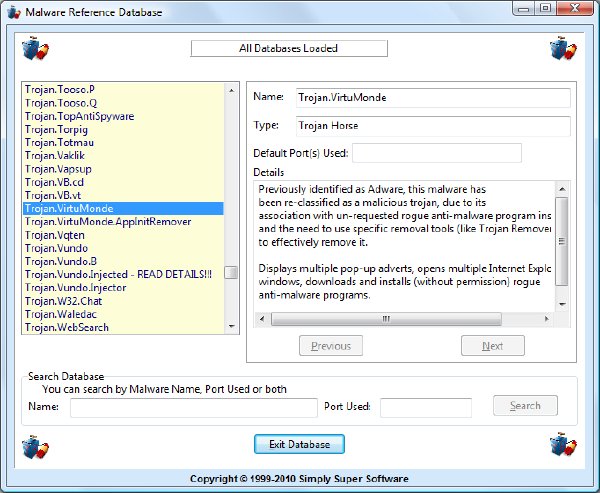Click the All Databases Loaded status box

pyautogui.click(x=289, y=48)
